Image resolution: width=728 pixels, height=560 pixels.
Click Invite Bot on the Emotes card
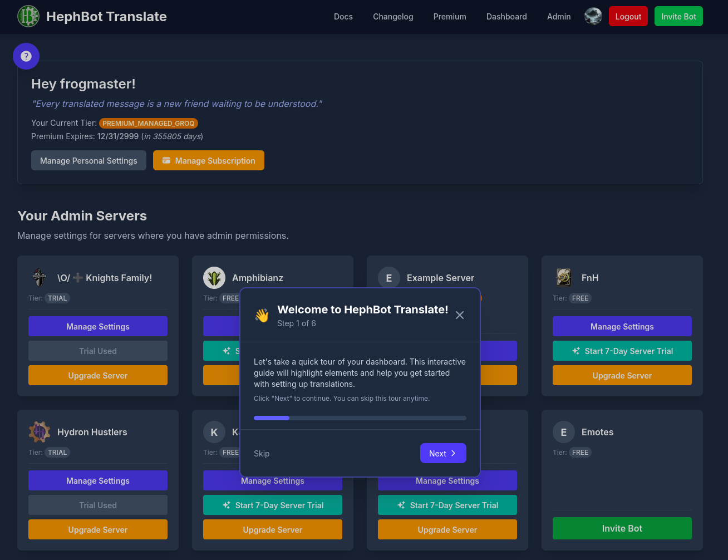622,528
